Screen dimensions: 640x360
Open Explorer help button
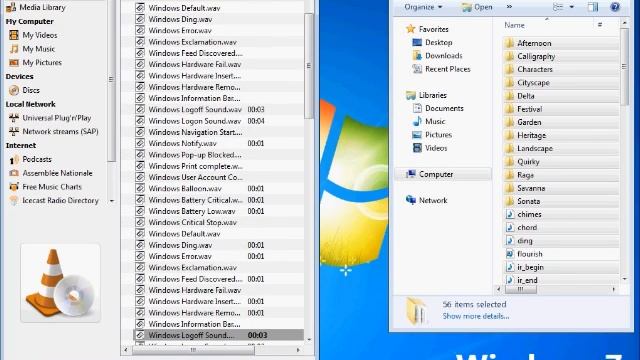pos(615,7)
